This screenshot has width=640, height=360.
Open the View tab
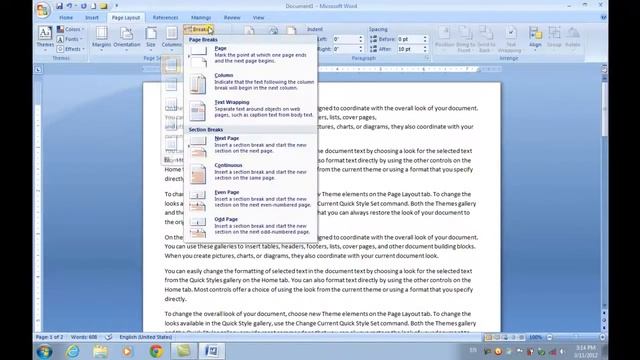(258, 18)
